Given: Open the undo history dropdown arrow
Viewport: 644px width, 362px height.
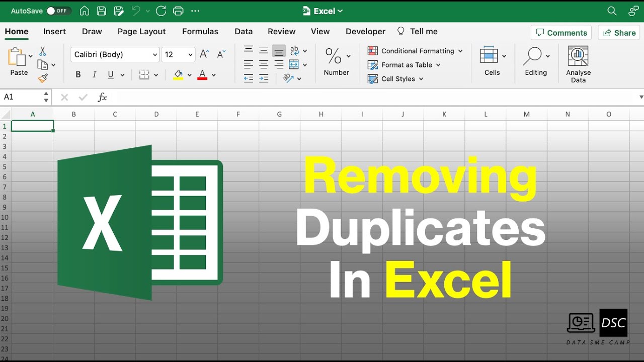Looking at the screenshot, I should (x=147, y=11).
